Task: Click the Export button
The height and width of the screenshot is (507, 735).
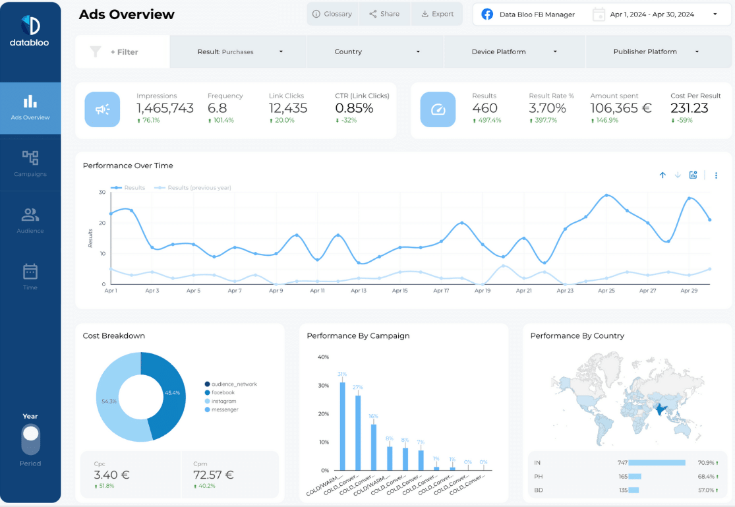Action: [437, 14]
